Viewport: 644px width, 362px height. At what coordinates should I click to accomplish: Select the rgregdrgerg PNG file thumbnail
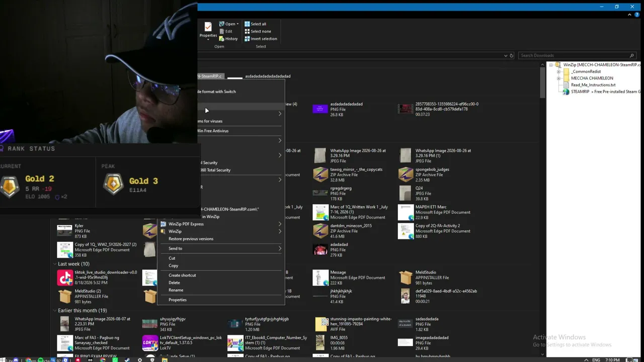(320, 193)
